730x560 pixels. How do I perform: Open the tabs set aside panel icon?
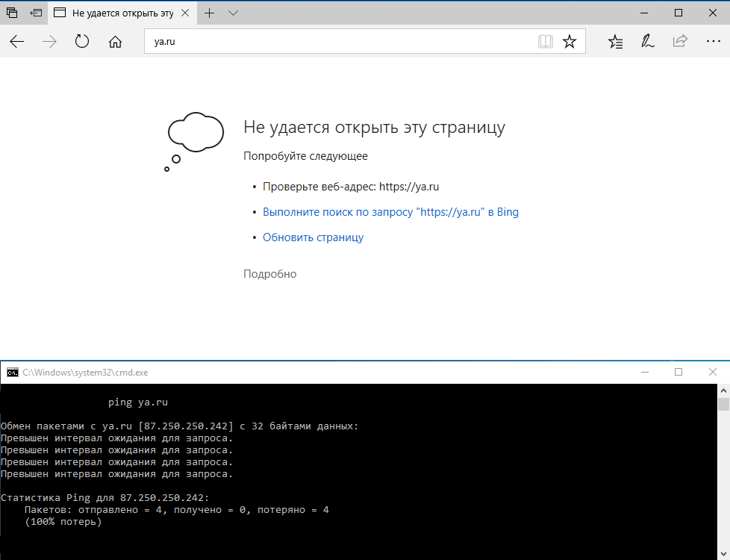(x=12, y=13)
